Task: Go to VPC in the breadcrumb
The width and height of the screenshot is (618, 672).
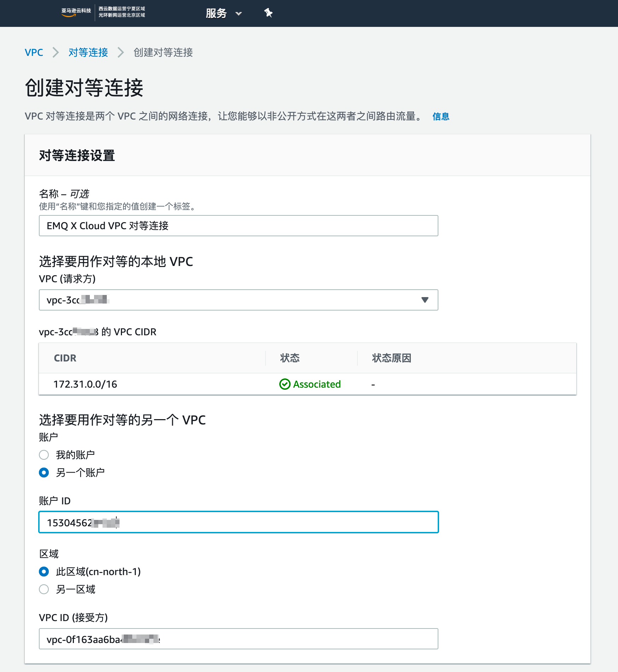Action: pyautogui.click(x=34, y=52)
